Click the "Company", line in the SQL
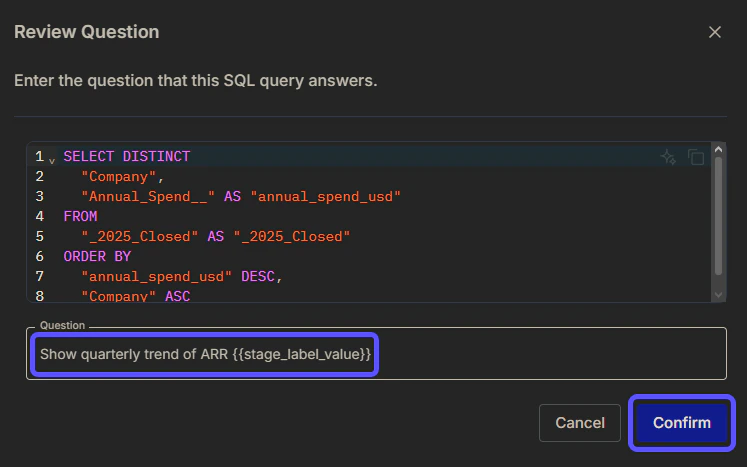The height and width of the screenshot is (467, 747). (122, 176)
